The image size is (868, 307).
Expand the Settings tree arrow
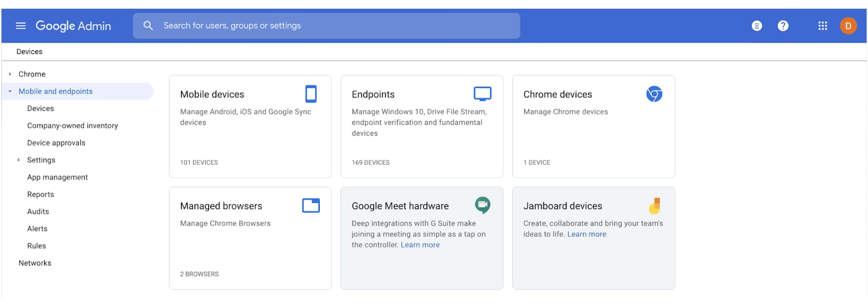coord(19,160)
